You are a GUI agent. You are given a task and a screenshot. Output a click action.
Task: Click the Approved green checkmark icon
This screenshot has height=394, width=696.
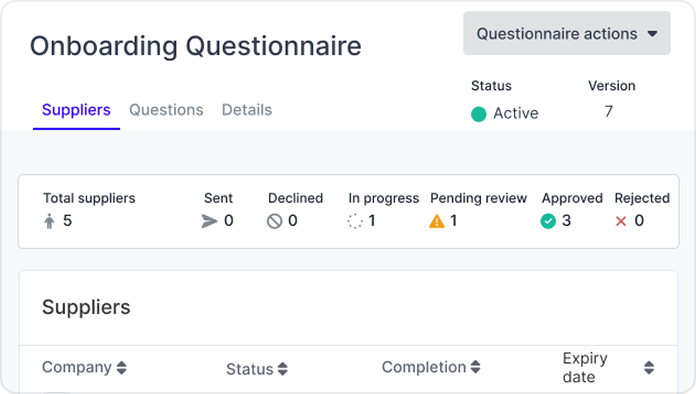[548, 221]
